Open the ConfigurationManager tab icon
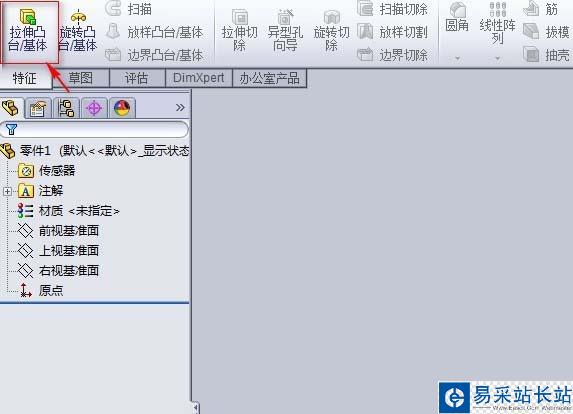This screenshot has width=573, height=414. pos(66,108)
